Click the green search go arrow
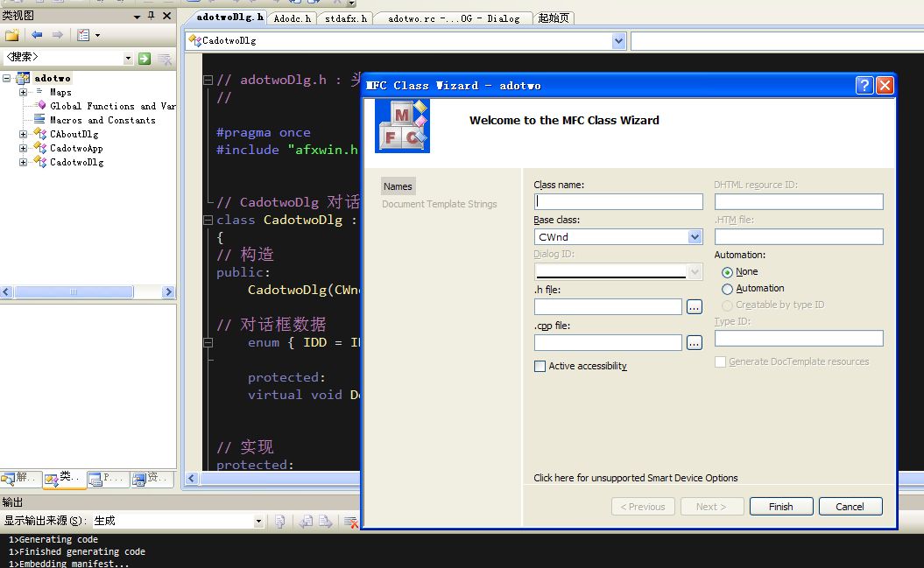 tap(145, 59)
